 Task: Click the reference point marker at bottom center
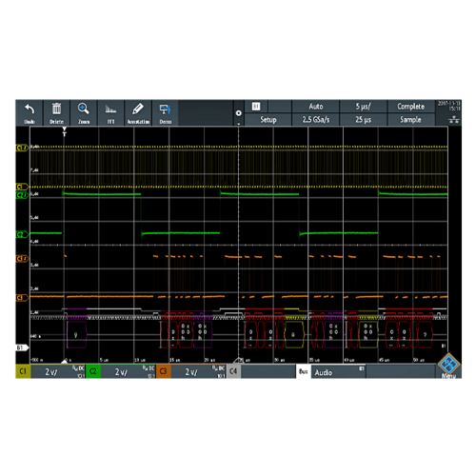[x=238, y=360]
